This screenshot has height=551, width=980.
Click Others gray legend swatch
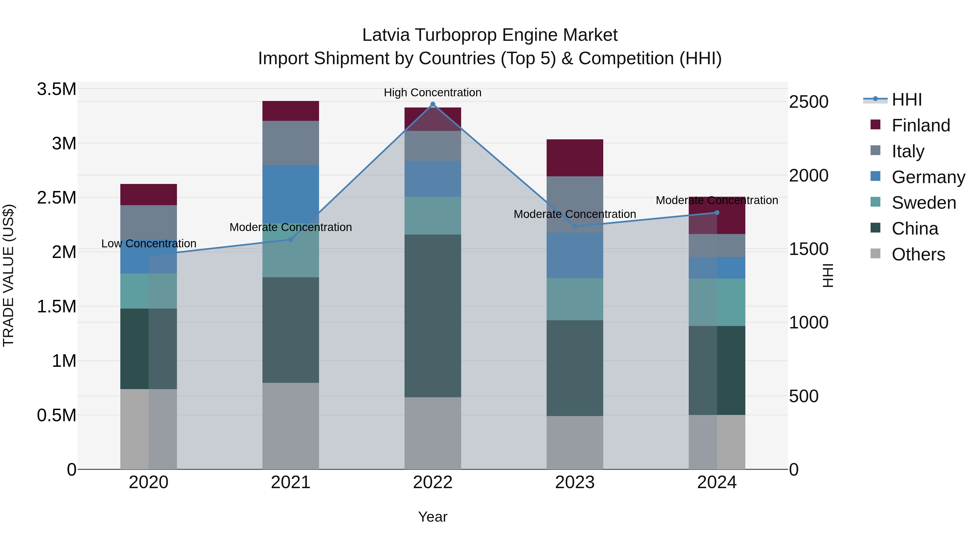875,253
